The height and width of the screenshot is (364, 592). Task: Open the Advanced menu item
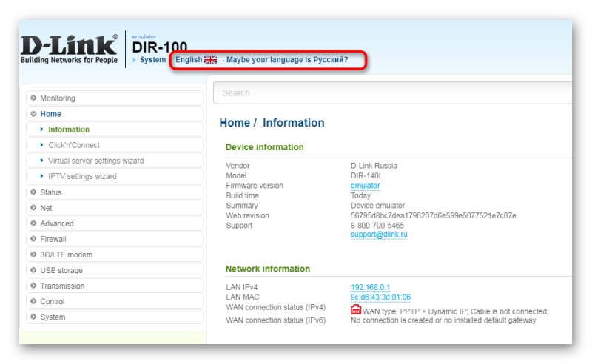(x=115, y=223)
